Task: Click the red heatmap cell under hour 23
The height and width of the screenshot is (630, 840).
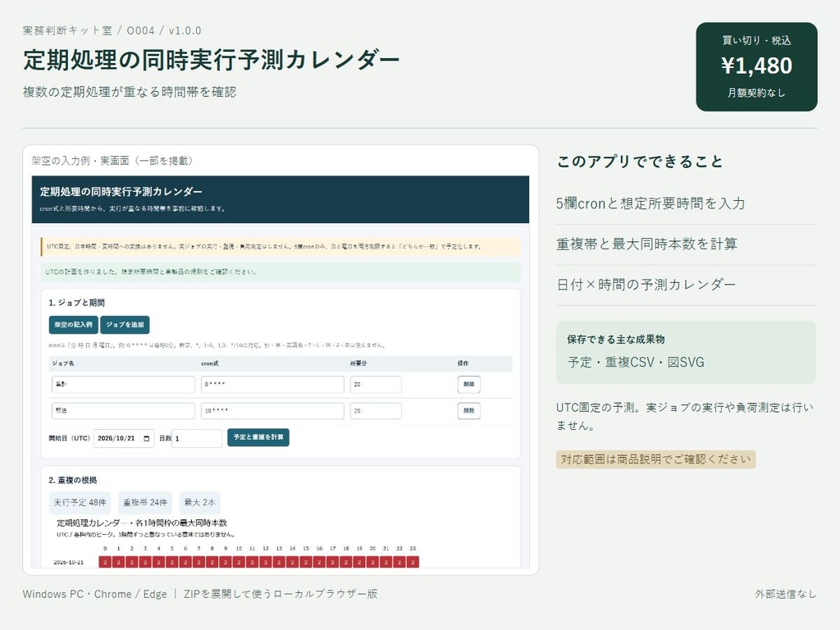Action: tap(413, 562)
